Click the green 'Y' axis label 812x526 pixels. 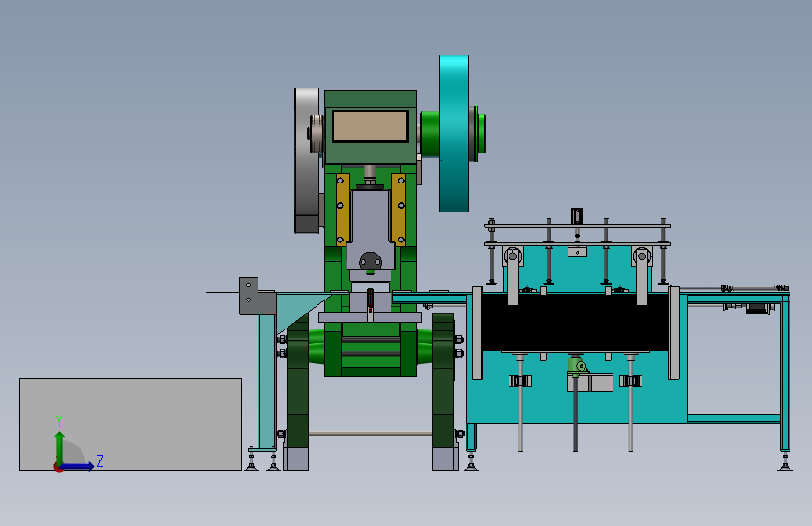[x=59, y=421]
